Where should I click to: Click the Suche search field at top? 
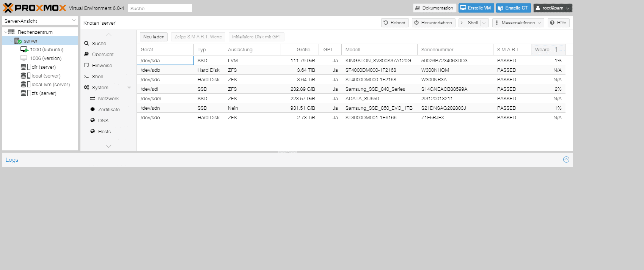(x=160, y=8)
